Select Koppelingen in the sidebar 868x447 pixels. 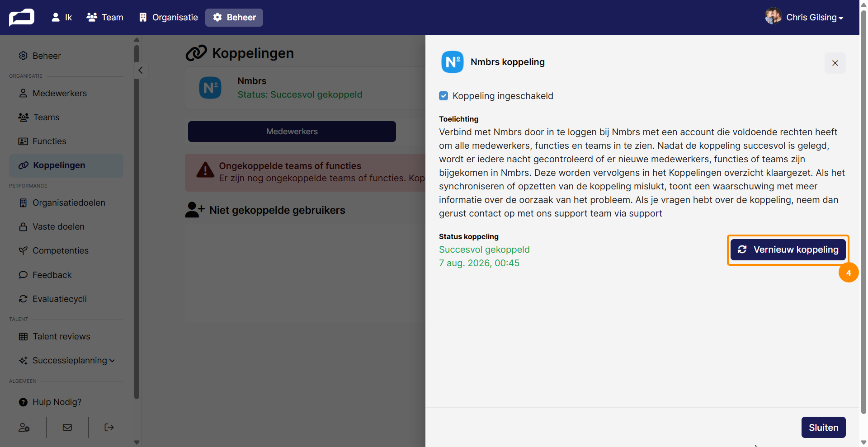pyautogui.click(x=66, y=165)
